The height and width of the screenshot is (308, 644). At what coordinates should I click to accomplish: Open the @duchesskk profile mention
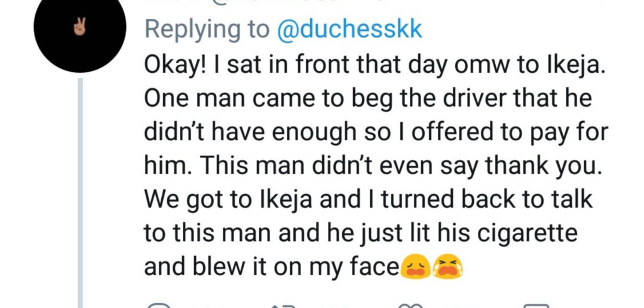(349, 29)
